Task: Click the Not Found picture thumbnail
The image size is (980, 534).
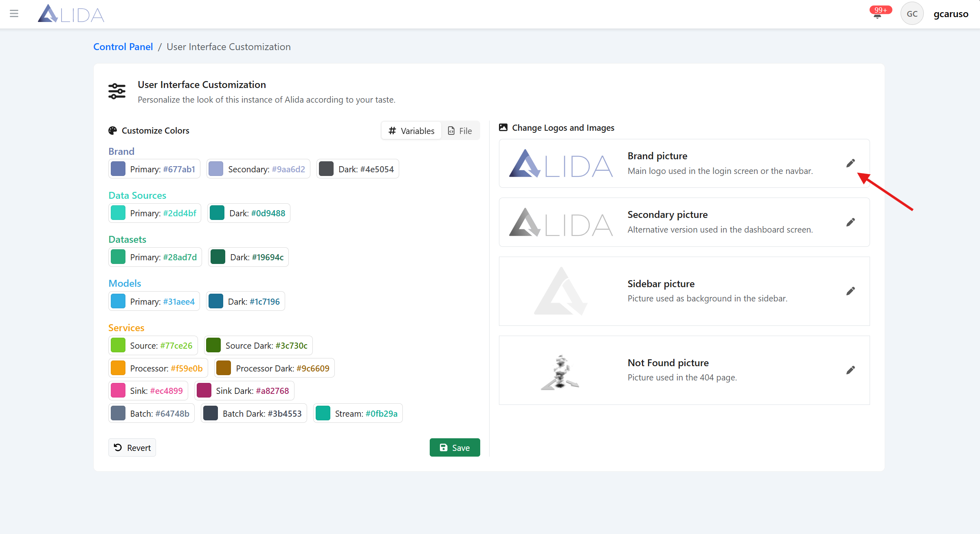Action: tap(560, 372)
